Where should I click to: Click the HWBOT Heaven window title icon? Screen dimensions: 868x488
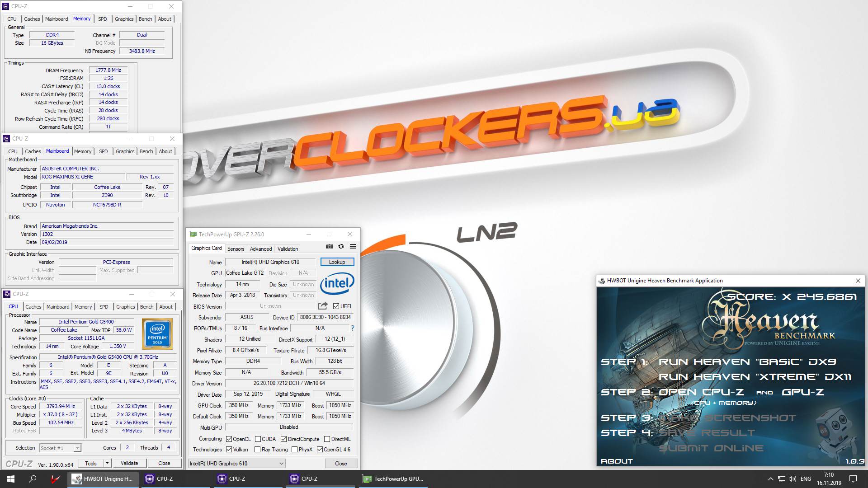(x=602, y=281)
